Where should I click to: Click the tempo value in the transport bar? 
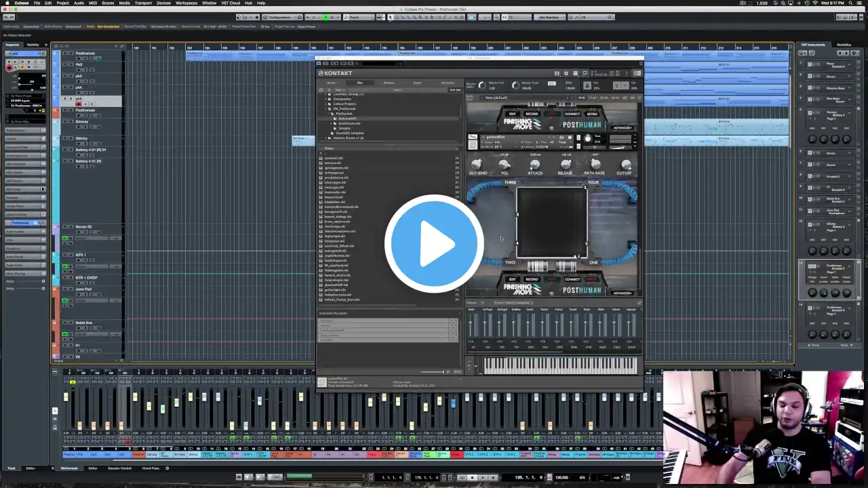[562, 477]
